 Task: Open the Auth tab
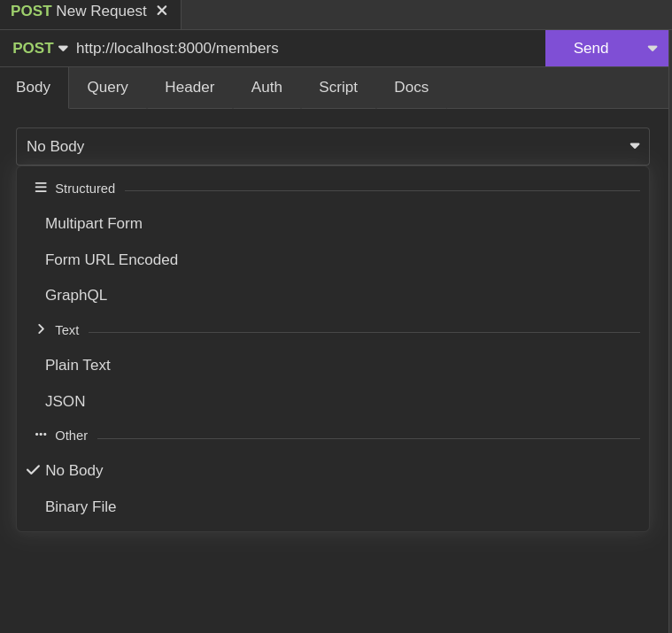[x=266, y=87]
